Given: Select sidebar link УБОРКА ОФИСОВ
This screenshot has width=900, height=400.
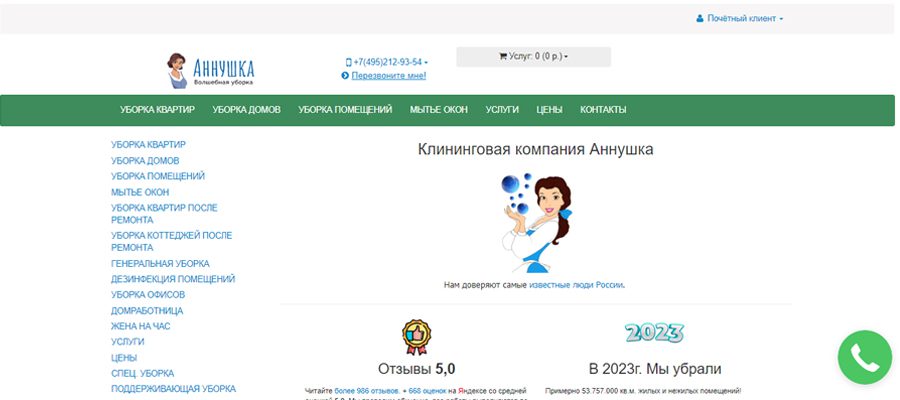Looking at the screenshot, I should tap(148, 294).
